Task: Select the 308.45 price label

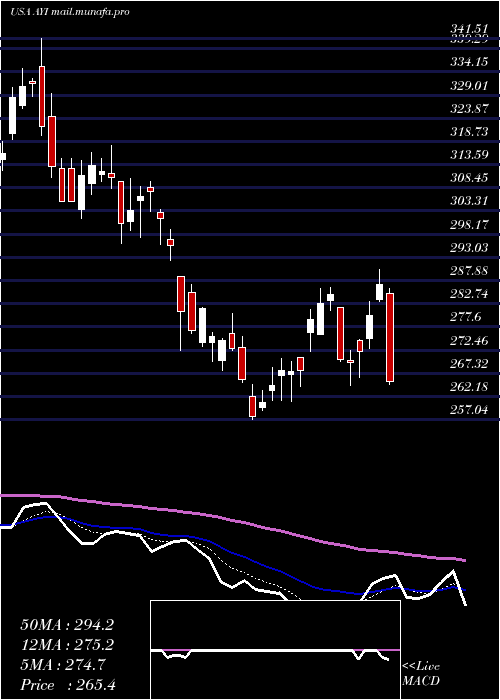Action: [469, 178]
